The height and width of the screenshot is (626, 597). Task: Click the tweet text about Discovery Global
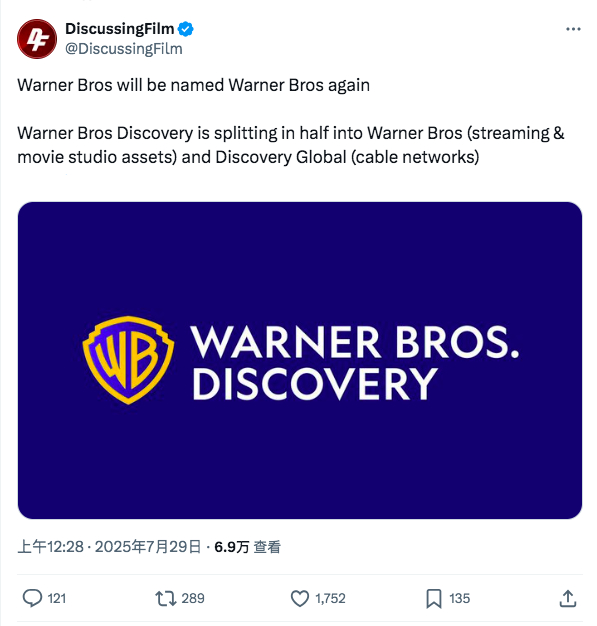pos(291,145)
